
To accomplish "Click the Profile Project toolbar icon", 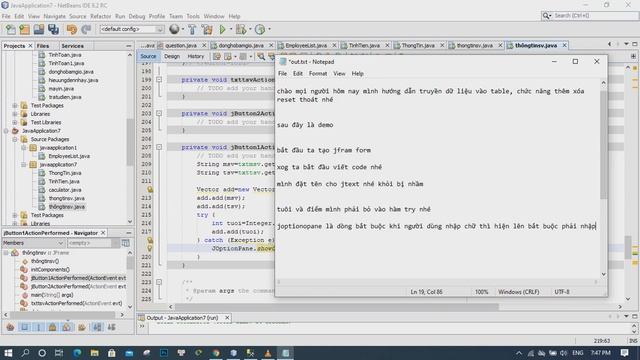I will pos(260,29).
